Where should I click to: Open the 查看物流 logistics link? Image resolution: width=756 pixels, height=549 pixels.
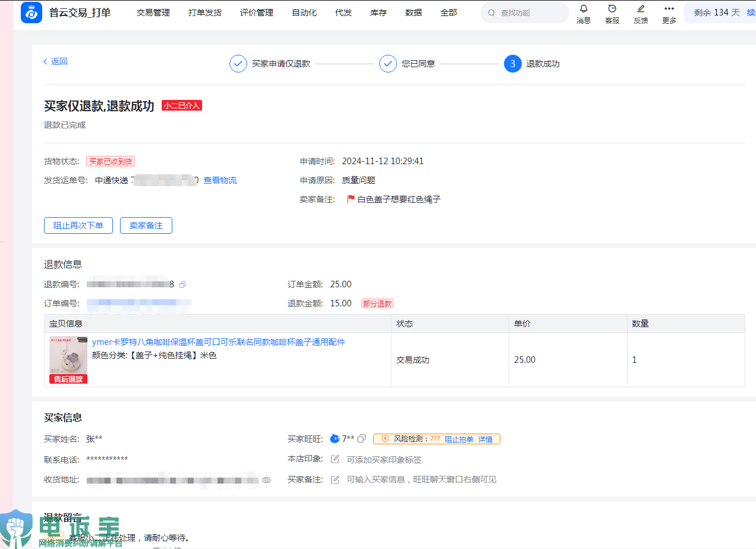tap(220, 180)
